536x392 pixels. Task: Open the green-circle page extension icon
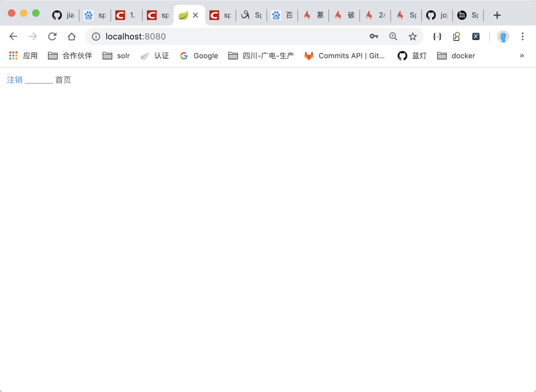[x=456, y=36]
